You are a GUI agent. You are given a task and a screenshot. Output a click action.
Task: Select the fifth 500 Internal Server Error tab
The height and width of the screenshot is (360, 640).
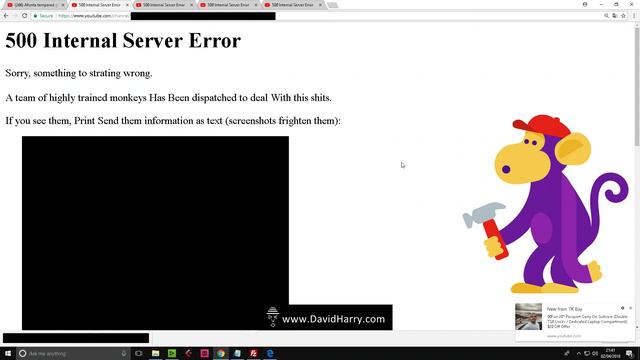pos(292,5)
